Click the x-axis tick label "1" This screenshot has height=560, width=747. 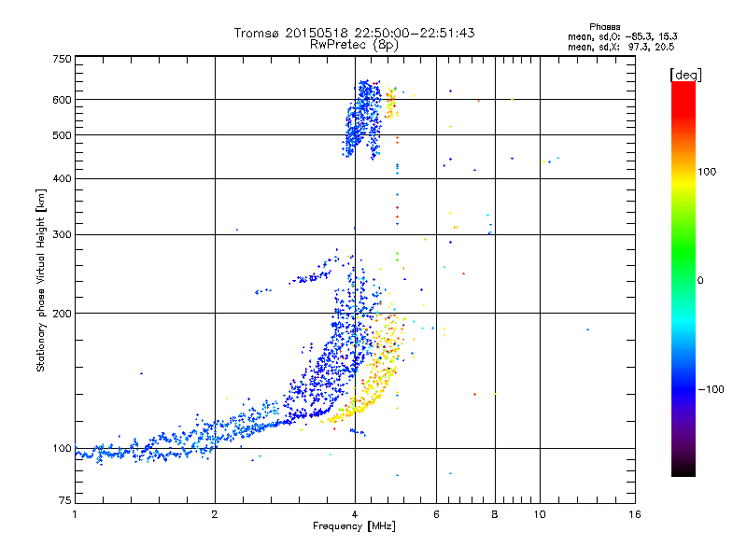click(x=75, y=514)
